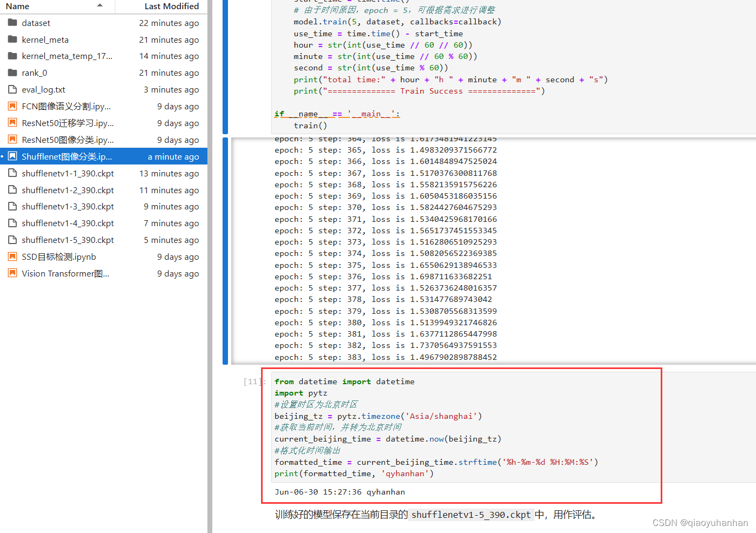Collapse the training output via blue collapser bar
Screen dimensions: 756x533
coord(225,251)
